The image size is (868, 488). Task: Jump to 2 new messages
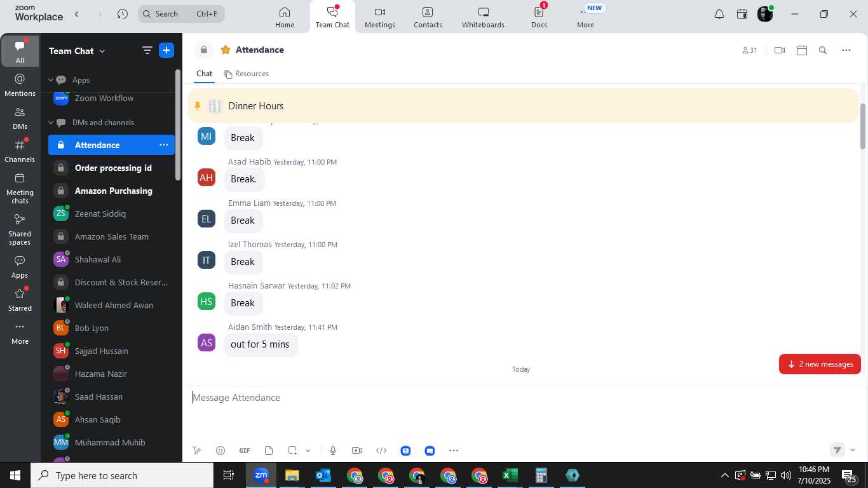coord(820,364)
